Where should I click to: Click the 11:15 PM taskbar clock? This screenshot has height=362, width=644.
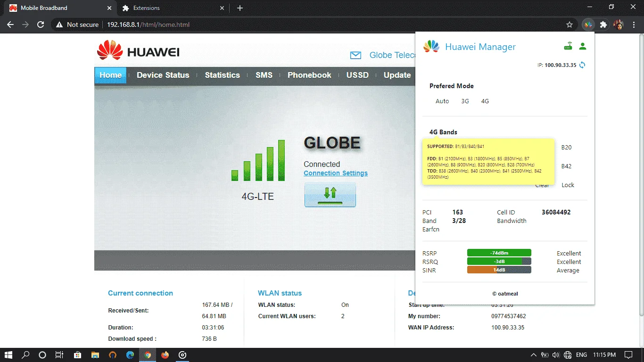[x=605, y=354]
